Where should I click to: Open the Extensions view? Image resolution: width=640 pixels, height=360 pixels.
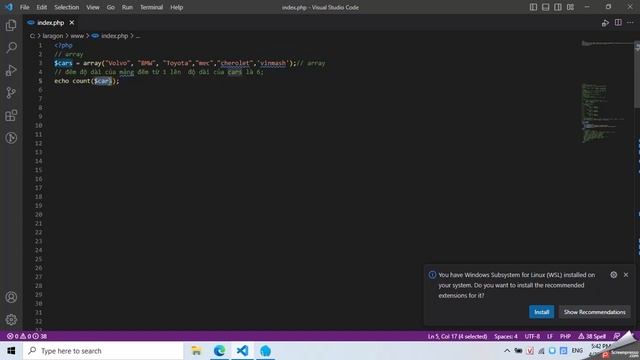coord(11,116)
